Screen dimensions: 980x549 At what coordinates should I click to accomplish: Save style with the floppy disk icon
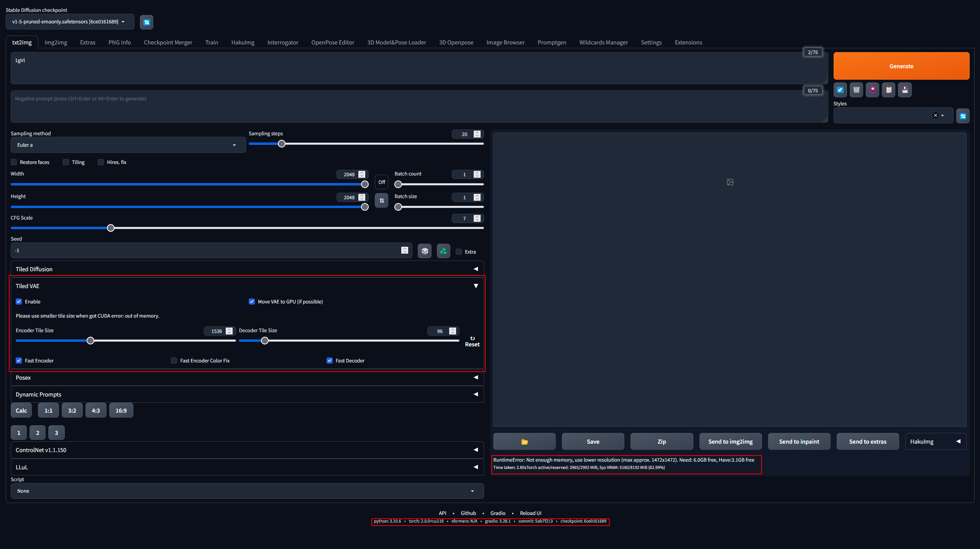coord(905,90)
